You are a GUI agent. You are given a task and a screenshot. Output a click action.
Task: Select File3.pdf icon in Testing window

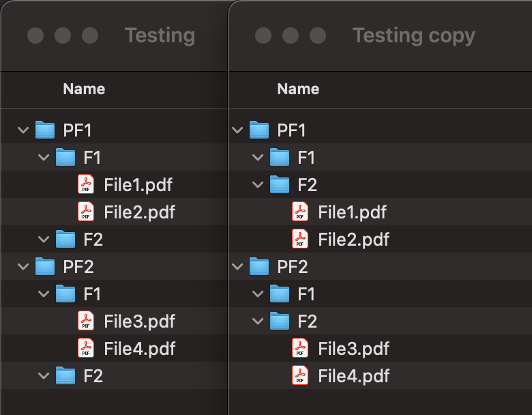click(86, 321)
